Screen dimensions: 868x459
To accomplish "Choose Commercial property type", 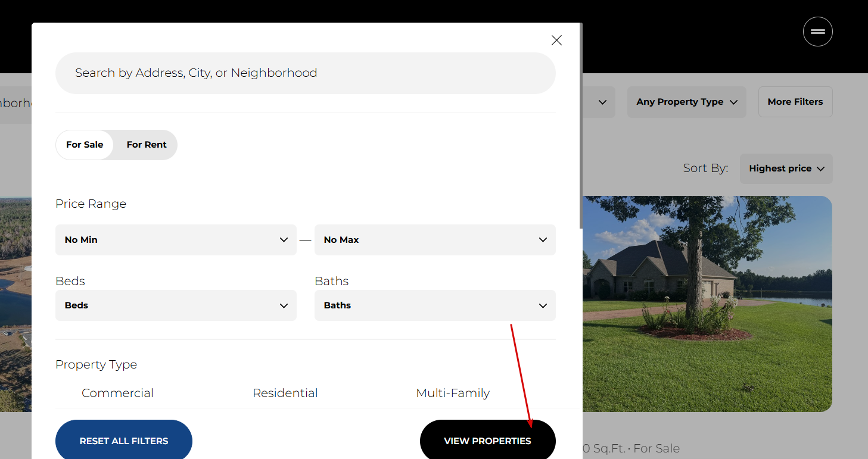I will pyautogui.click(x=117, y=393).
